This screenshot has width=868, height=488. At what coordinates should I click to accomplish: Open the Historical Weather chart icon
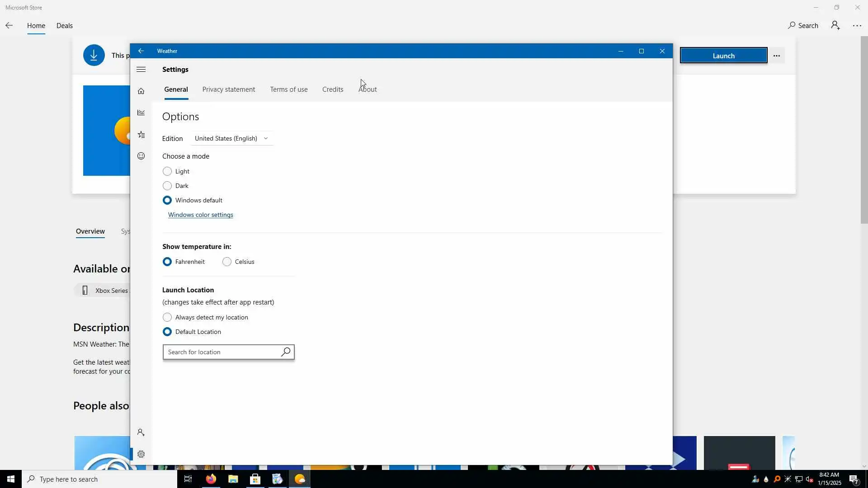point(141,113)
